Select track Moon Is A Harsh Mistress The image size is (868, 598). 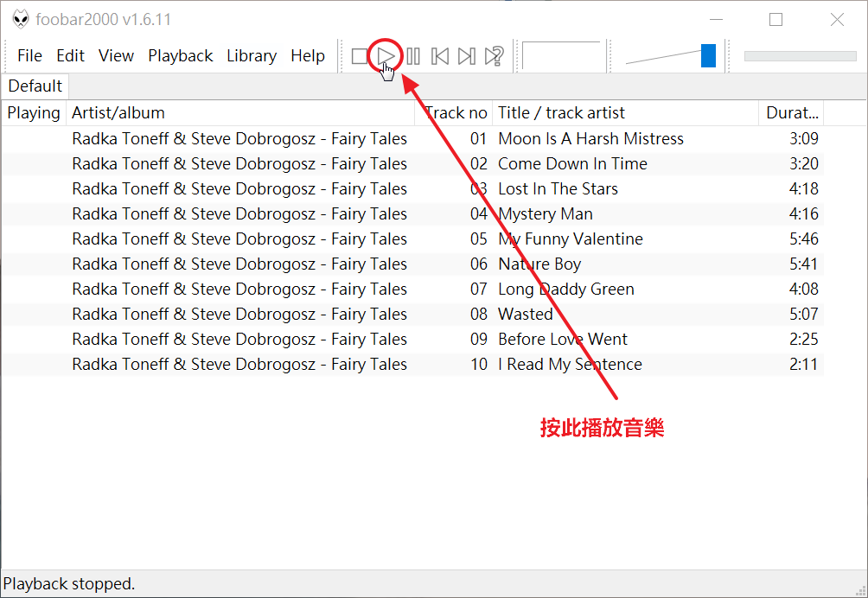tap(590, 139)
